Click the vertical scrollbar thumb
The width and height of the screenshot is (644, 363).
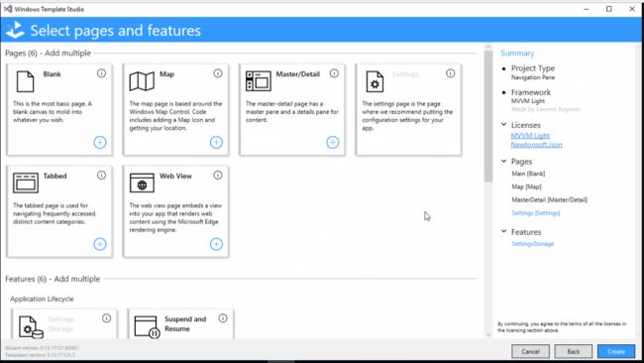click(487, 116)
